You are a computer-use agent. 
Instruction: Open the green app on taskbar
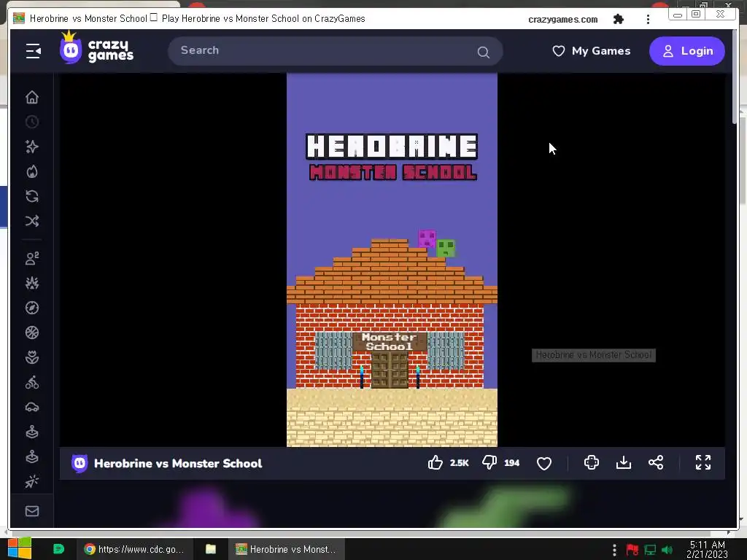pos(58,549)
